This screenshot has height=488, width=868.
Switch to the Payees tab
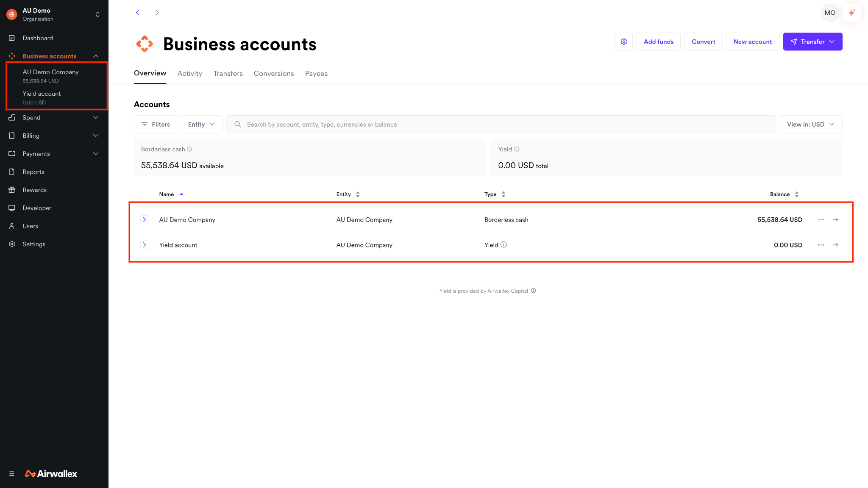(x=316, y=74)
